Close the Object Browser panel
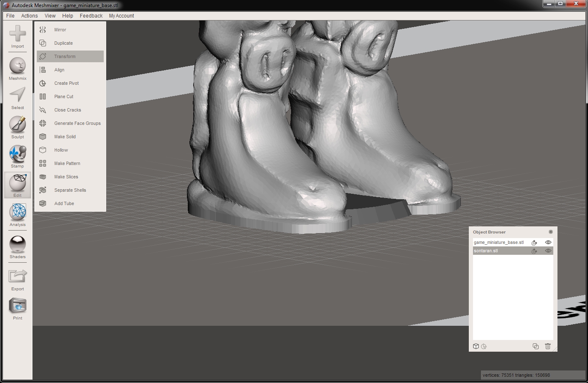 pos(550,232)
